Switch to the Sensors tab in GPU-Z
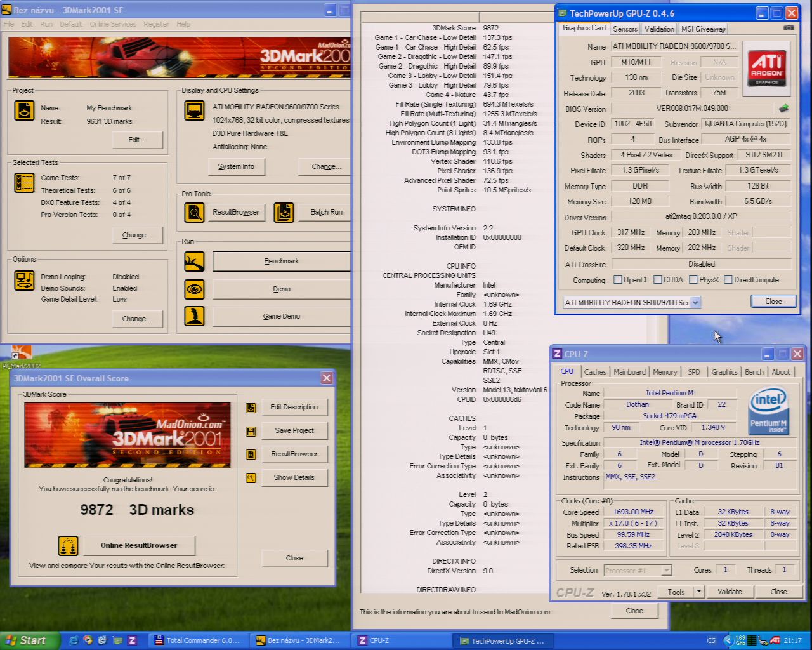Viewport: 812px width, 650px height. pos(625,29)
